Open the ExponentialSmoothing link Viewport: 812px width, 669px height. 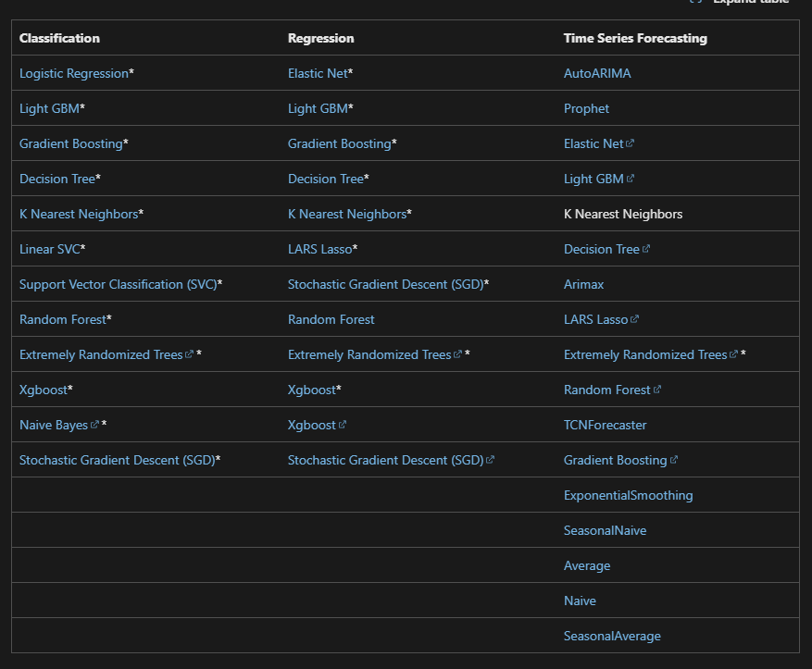point(628,496)
